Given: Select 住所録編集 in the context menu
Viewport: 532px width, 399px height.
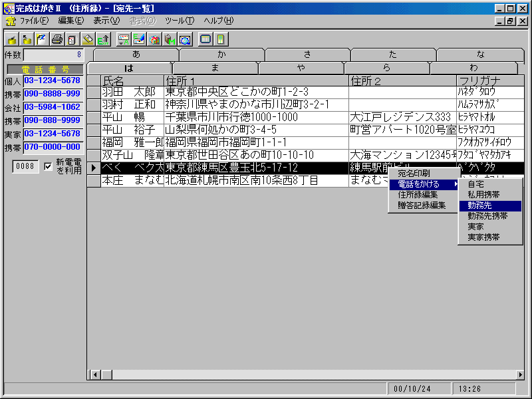Looking at the screenshot, I should 423,195.
